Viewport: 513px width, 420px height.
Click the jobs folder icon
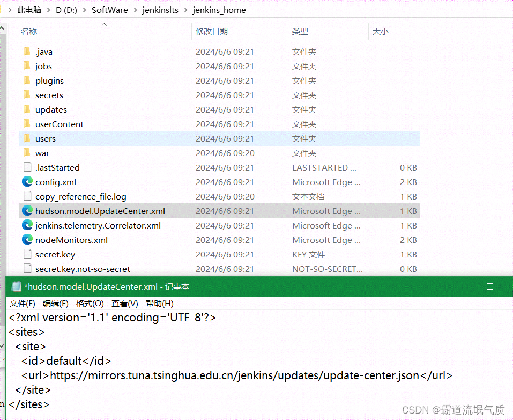(26, 66)
